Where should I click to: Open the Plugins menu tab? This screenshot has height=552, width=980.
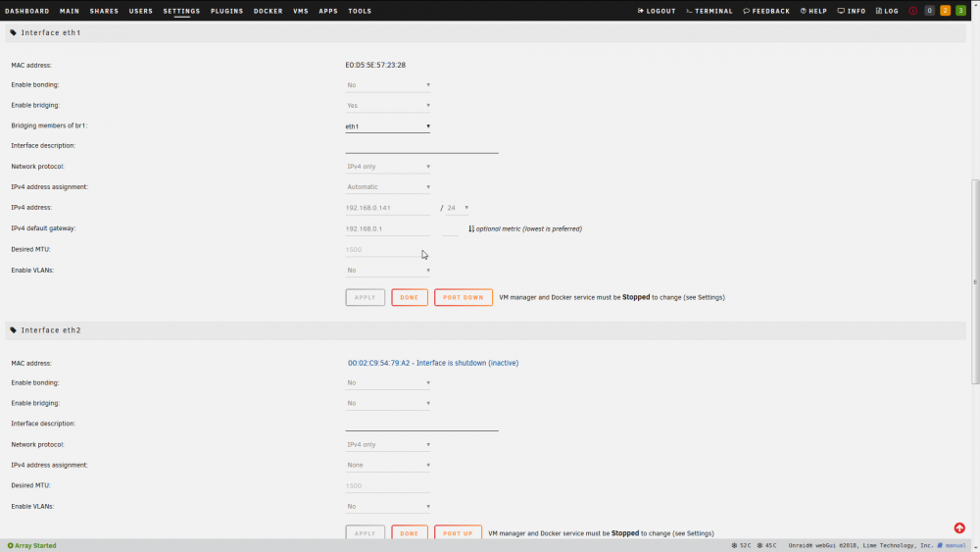[x=227, y=11]
